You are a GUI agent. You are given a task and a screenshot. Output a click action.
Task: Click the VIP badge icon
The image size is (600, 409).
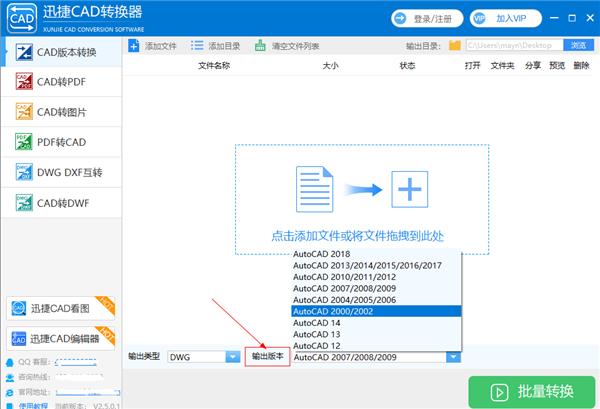tap(479, 18)
